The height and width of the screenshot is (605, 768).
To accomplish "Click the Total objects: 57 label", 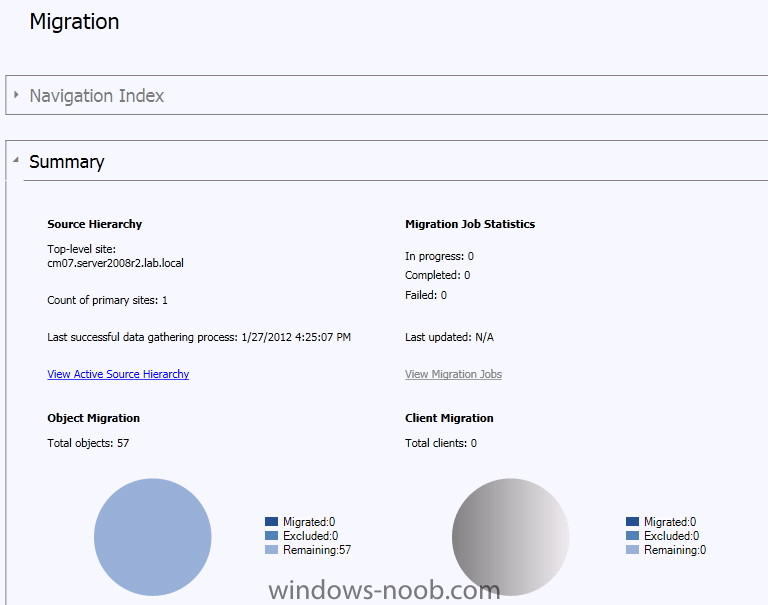I will coord(88,443).
